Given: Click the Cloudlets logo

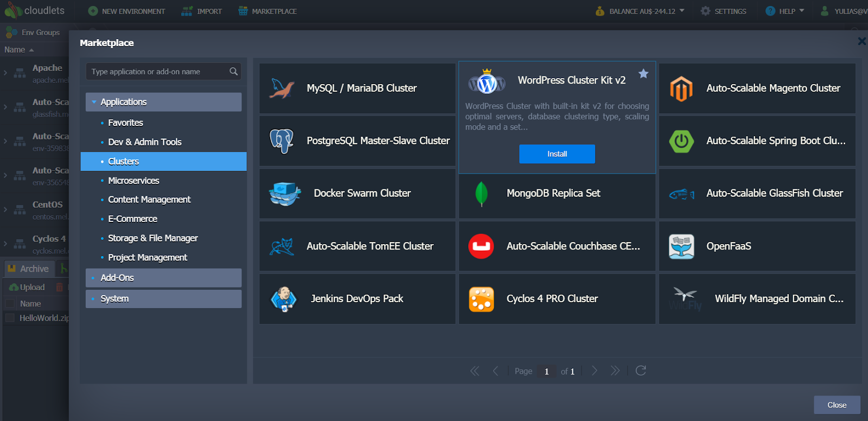Looking at the screenshot, I should [34, 11].
